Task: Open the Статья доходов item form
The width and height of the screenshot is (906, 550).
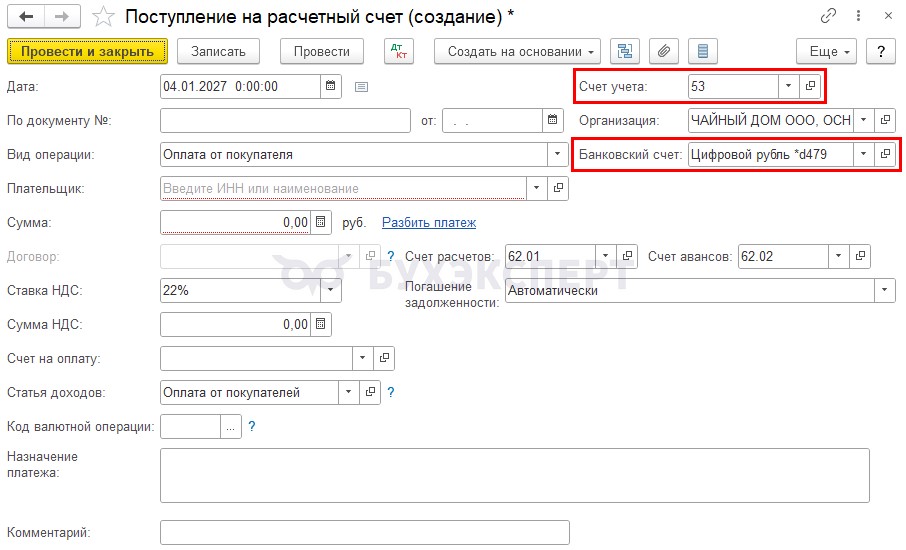Action: click(x=370, y=392)
